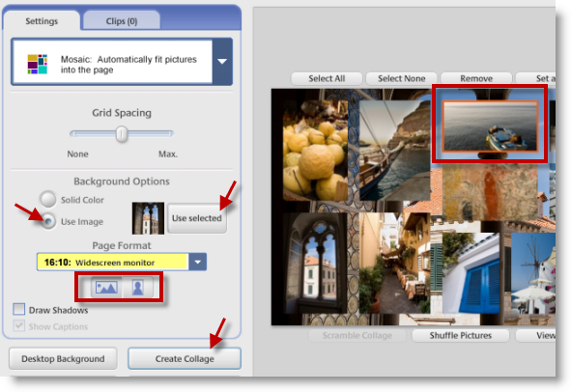Image resolution: width=571 pixels, height=392 pixels.
Task: Select the lemons photo in collage
Action: pos(315,151)
